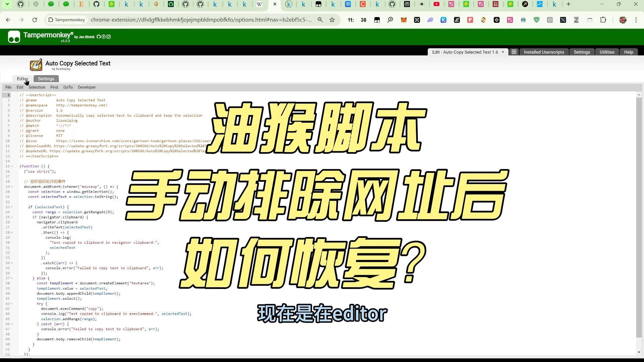Switch to the script's Settings tab
The image size is (644, 362).
tap(46, 79)
